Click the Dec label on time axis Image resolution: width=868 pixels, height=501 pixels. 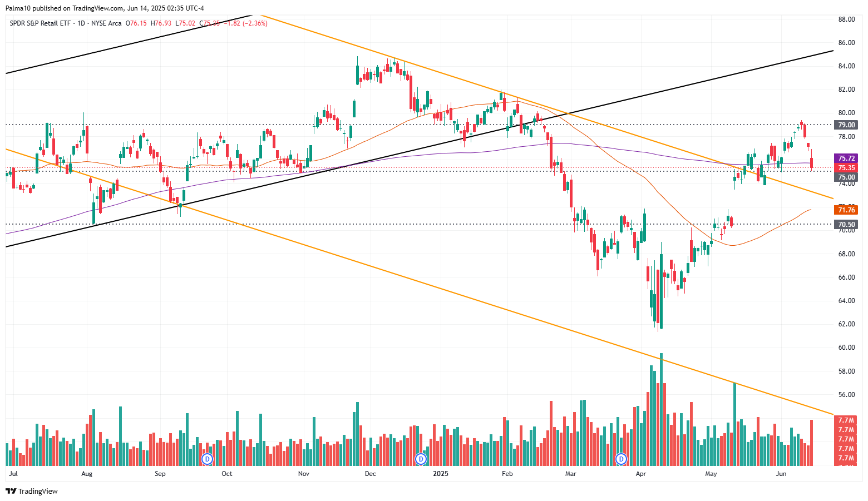370,474
